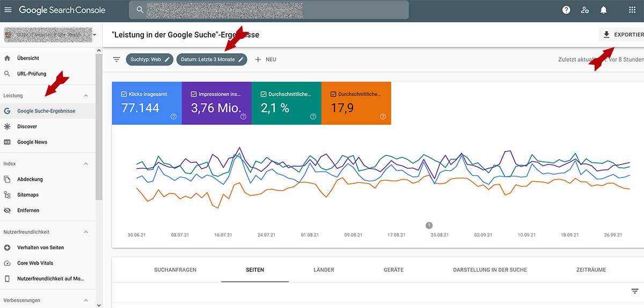Open the help question mark icon
Image resolution: width=644 pixels, height=308 pixels.
[x=566, y=10]
